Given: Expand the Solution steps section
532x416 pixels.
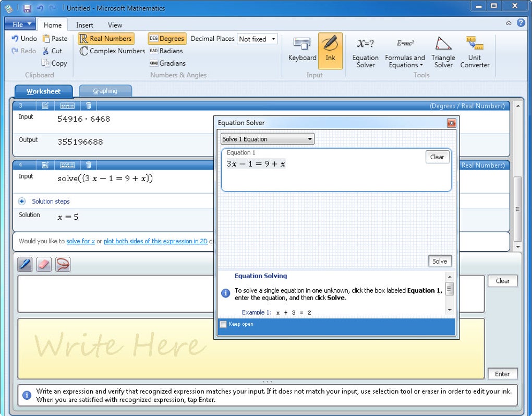Looking at the screenshot, I should [22, 201].
